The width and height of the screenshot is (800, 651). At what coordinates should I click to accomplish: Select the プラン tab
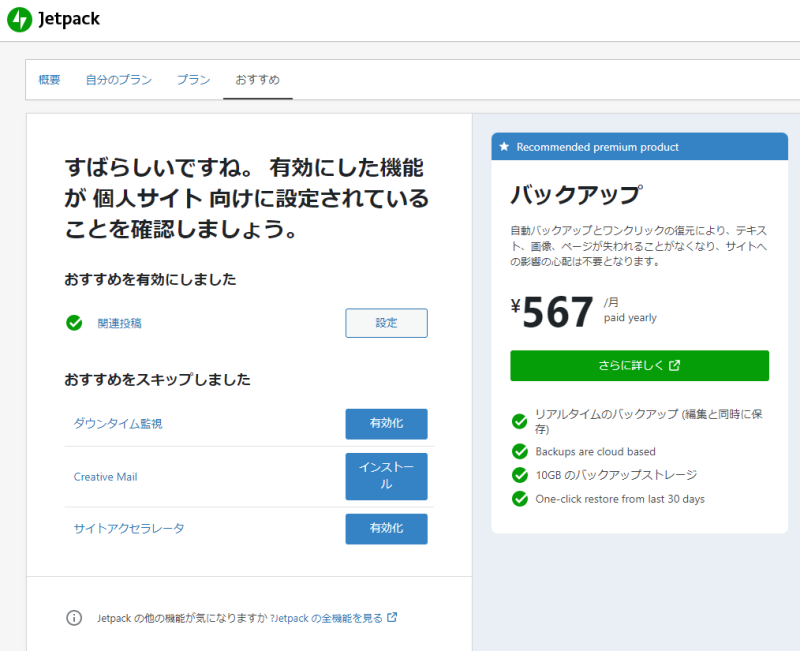coord(193,80)
